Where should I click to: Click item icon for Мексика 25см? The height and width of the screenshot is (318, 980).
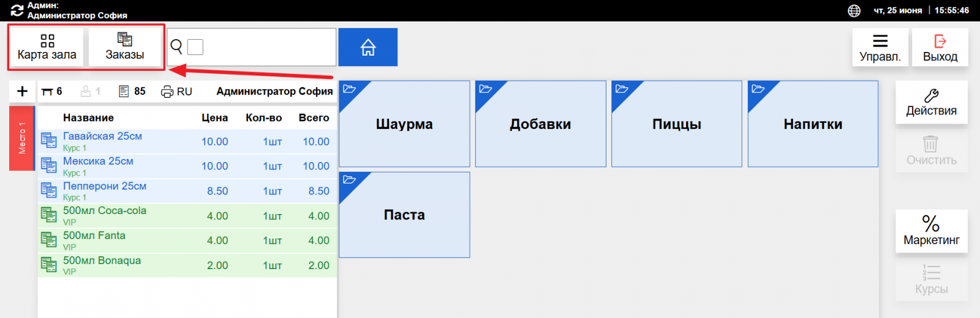(49, 165)
